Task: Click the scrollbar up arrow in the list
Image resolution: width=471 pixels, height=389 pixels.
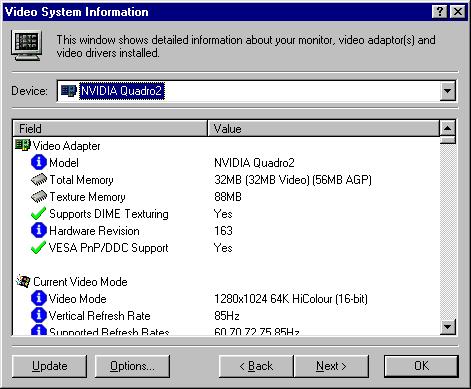Action: [x=448, y=128]
